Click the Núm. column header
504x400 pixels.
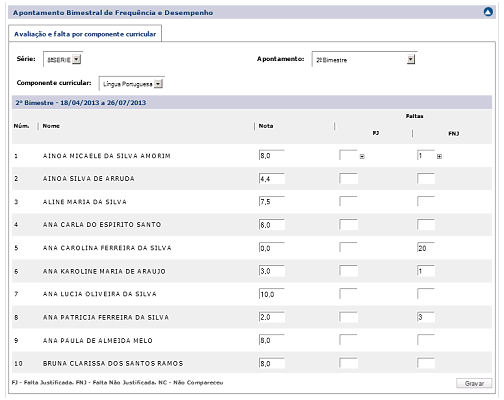click(x=21, y=126)
